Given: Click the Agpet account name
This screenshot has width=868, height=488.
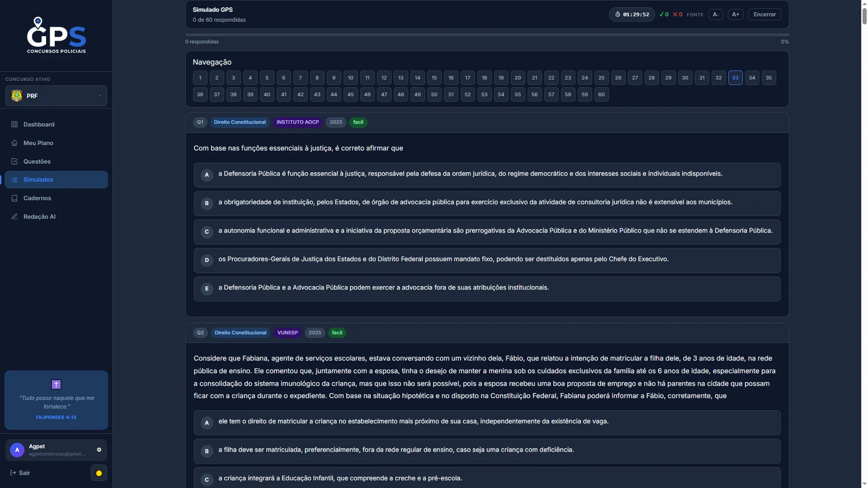Looking at the screenshot, I should pyautogui.click(x=37, y=446).
